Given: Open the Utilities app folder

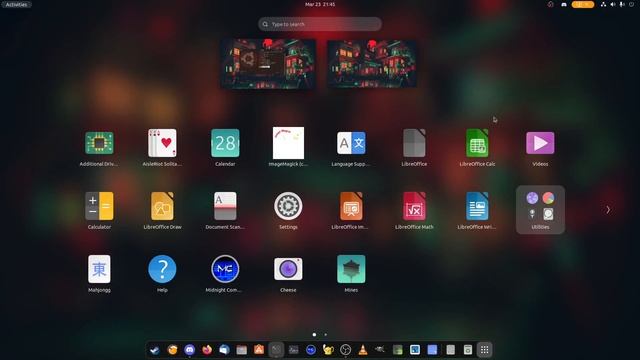Looking at the screenshot, I should point(540,209).
